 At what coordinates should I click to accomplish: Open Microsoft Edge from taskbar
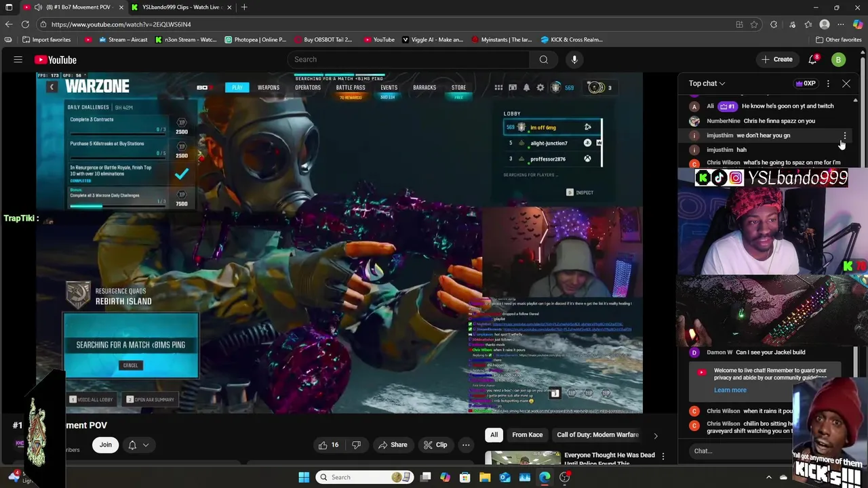[x=545, y=477]
